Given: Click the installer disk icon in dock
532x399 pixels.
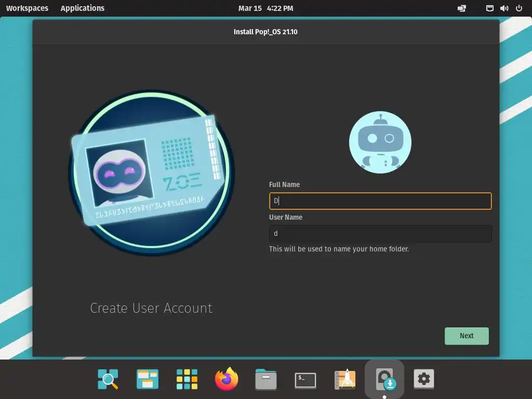Looking at the screenshot, I should pyautogui.click(x=384, y=379).
